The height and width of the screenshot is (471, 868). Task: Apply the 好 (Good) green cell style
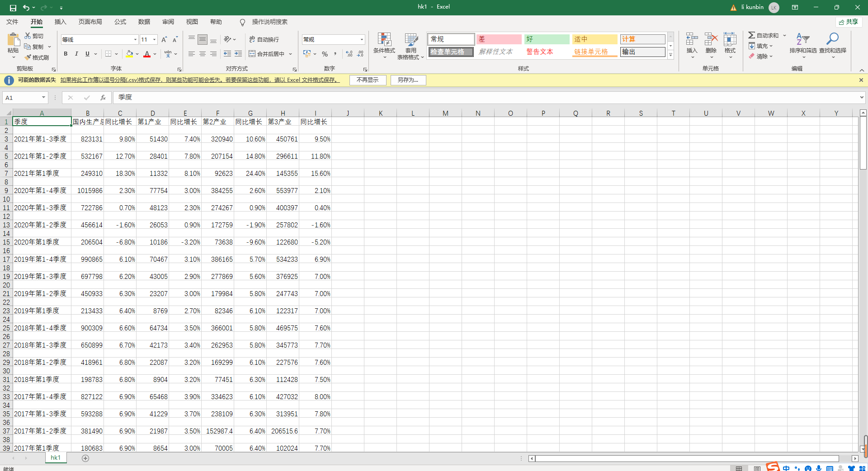[x=547, y=39]
